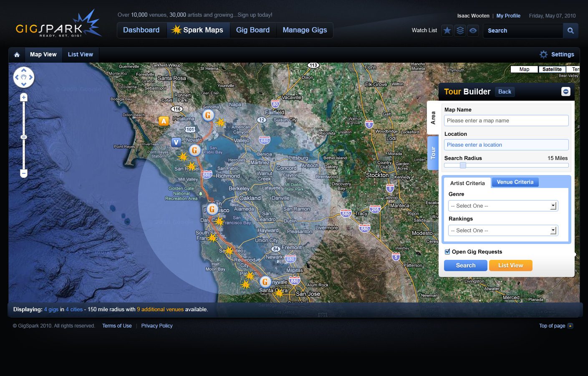This screenshot has height=376, width=588.
Task: Click the map zoom out minus button
Action: (24, 173)
